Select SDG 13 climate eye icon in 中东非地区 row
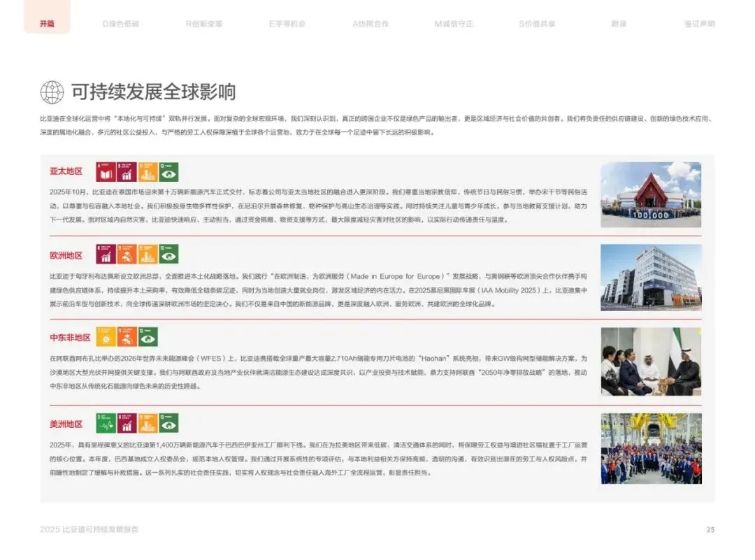Screen dimensions: 755x560 tap(148, 337)
